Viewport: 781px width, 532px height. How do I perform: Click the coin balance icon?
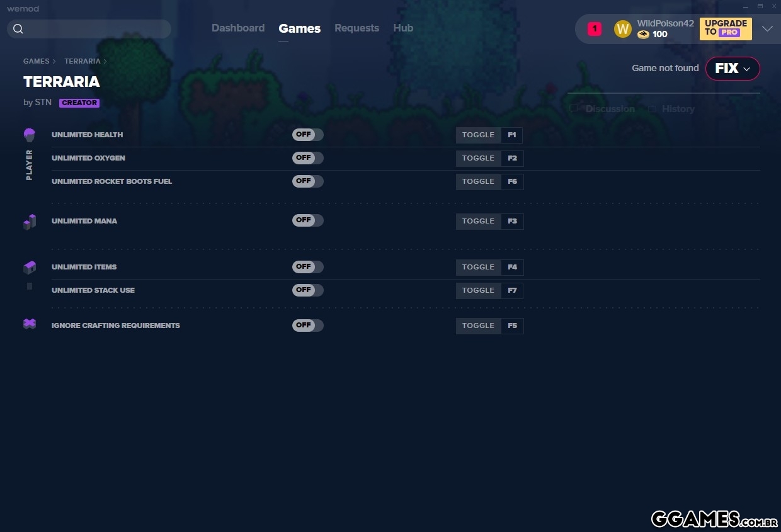(x=643, y=35)
